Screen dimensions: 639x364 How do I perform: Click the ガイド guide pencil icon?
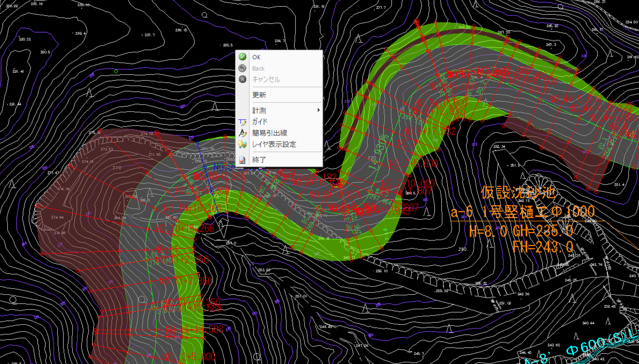click(x=243, y=122)
